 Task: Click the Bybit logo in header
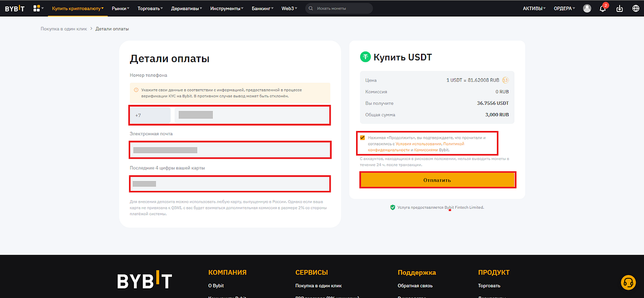point(15,8)
